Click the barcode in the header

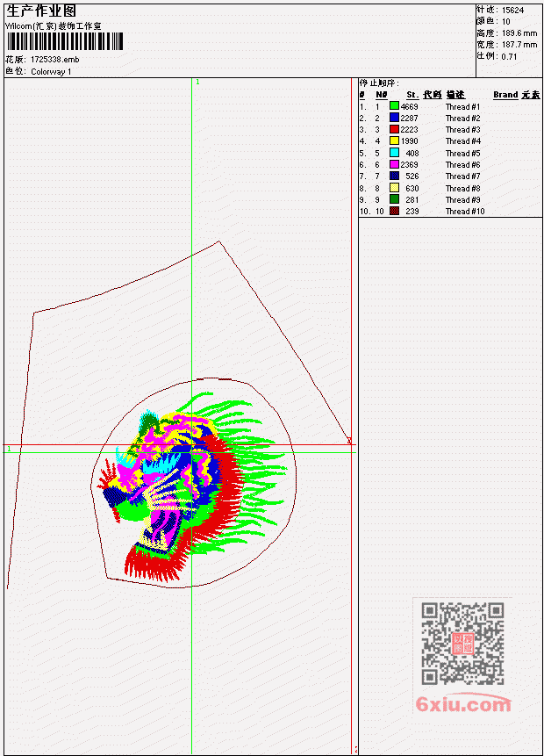(x=65, y=42)
